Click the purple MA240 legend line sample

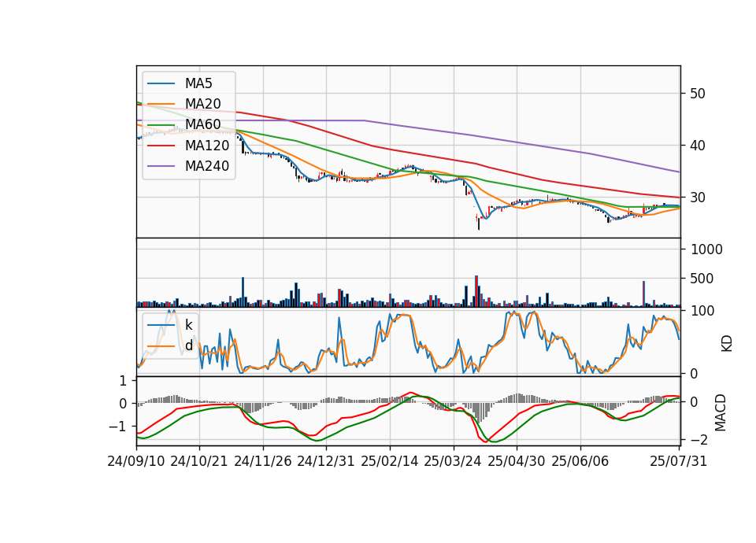click(161, 166)
